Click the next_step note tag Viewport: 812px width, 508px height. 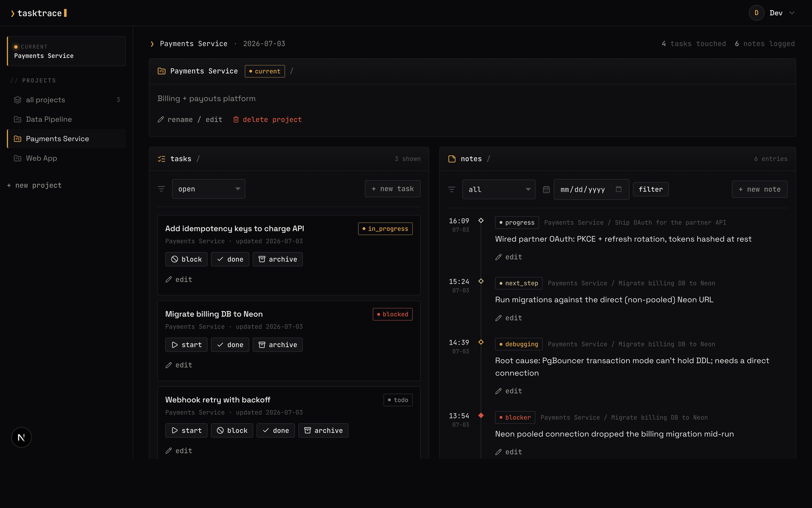point(519,283)
